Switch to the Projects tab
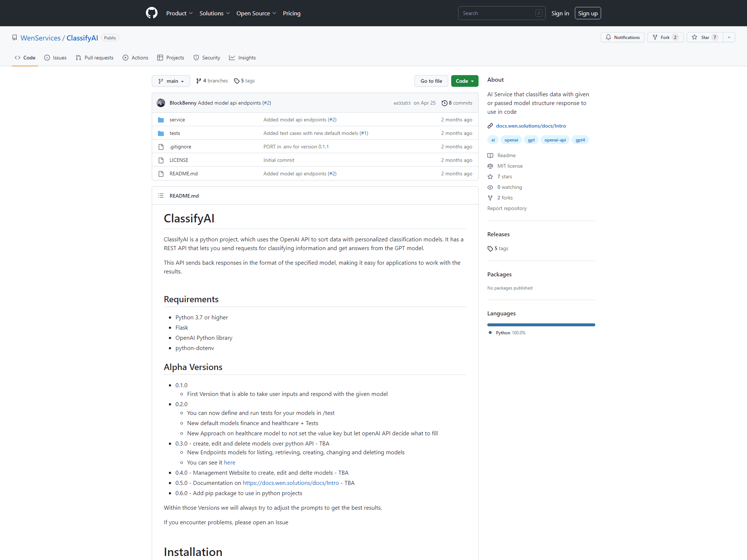This screenshot has height=560, width=747. [171, 58]
